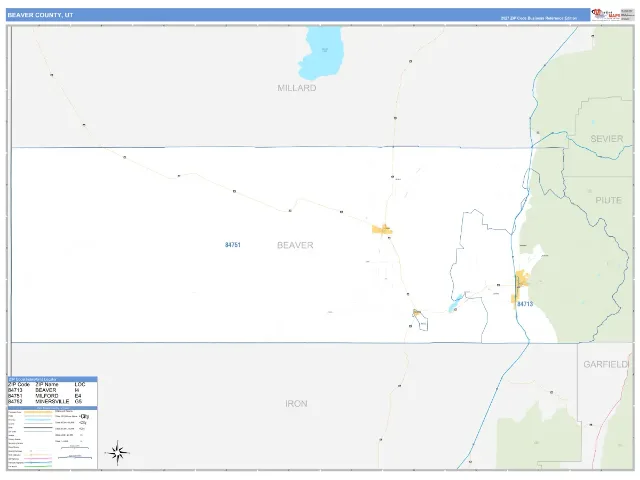The width and height of the screenshot is (640, 480).
Task: Click the 'ZIP Code' column header in the legend
Action: 19,384
